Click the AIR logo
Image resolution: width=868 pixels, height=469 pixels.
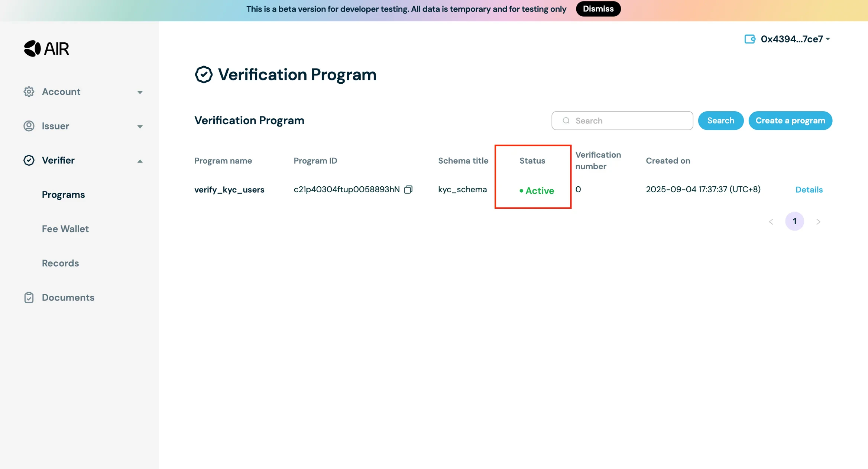point(46,48)
